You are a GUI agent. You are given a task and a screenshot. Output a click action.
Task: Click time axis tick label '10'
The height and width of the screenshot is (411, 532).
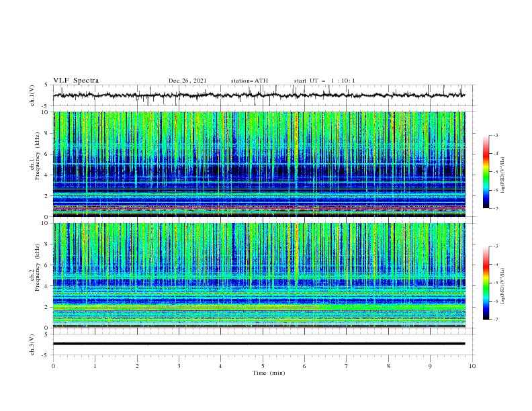(x=472, y=366)
